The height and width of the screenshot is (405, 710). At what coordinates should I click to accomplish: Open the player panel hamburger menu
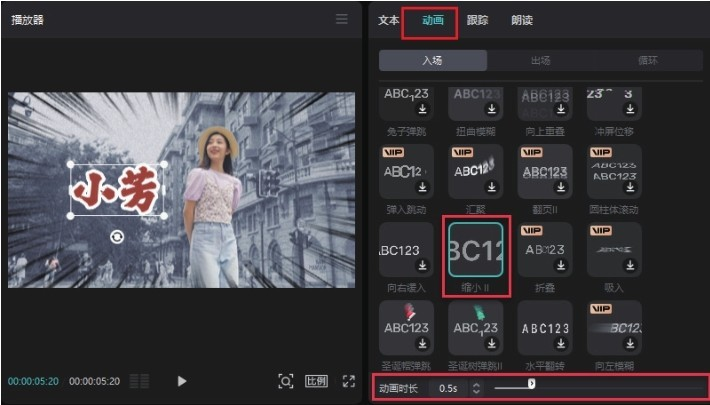pyautogui.click(x=342, y=19)
